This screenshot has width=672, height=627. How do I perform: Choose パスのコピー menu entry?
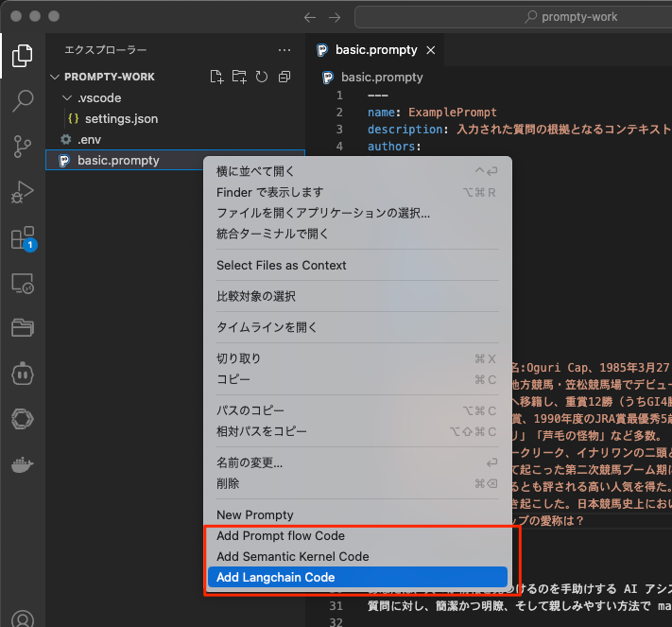pos(357,410)
